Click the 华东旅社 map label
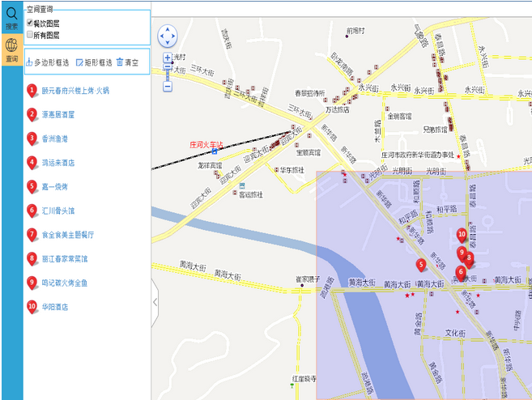 click(292, 170)
